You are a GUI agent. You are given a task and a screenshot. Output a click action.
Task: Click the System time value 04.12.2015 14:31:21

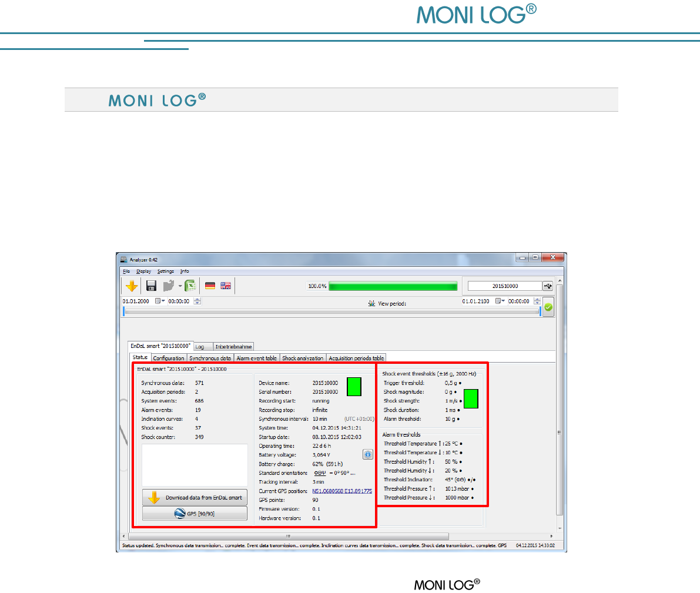pos(337,428)
